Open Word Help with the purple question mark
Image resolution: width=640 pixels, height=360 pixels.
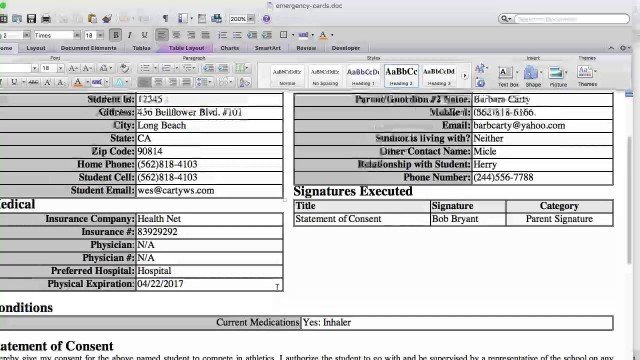coord(266,19)
